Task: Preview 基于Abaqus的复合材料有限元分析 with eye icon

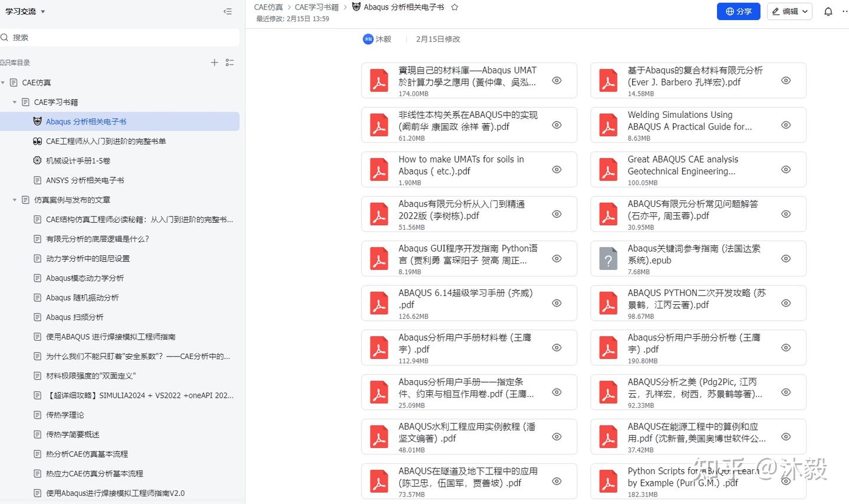Action: tap(786, 80)
